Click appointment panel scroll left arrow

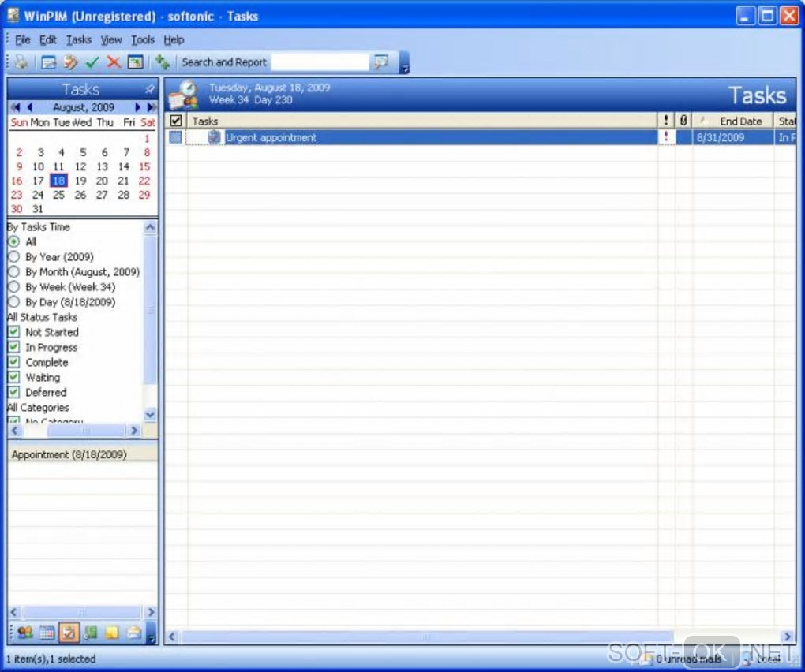coord(14,612)
